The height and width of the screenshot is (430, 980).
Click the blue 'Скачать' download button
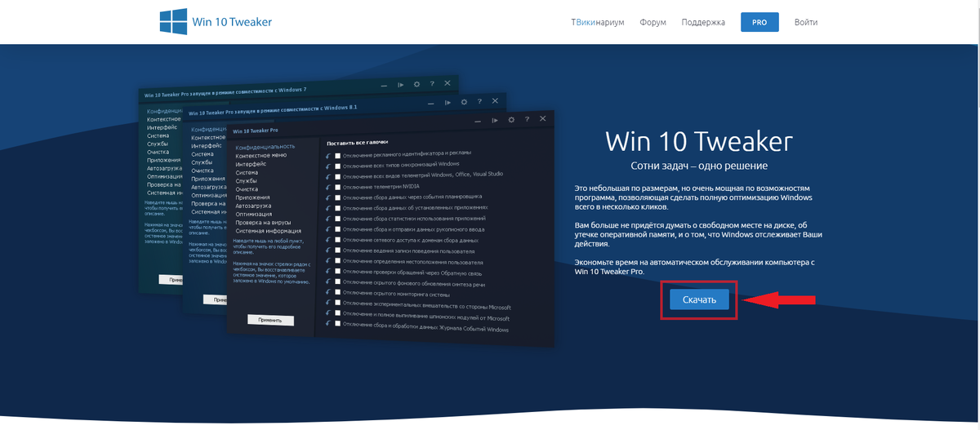pyautogui.click(x=699, y=299)
